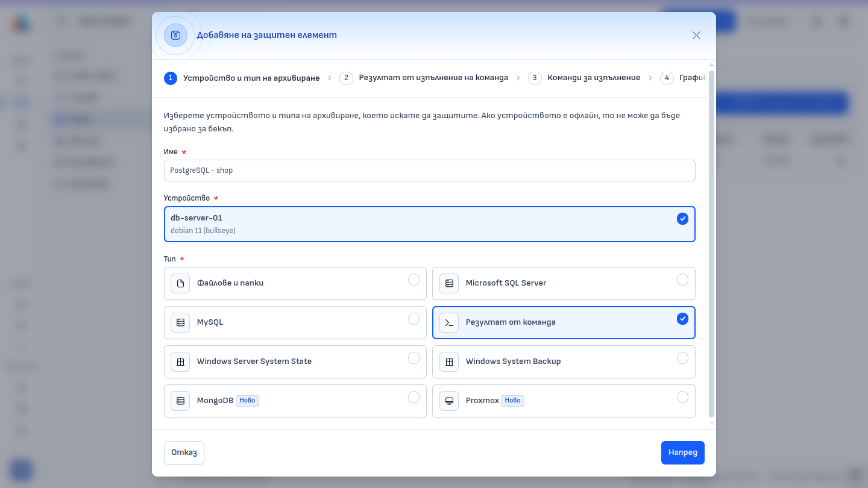Image resolution: width=868 pixels, height=488 pixels.
Task: Click the Устройство field label
Action: [187, 198]
